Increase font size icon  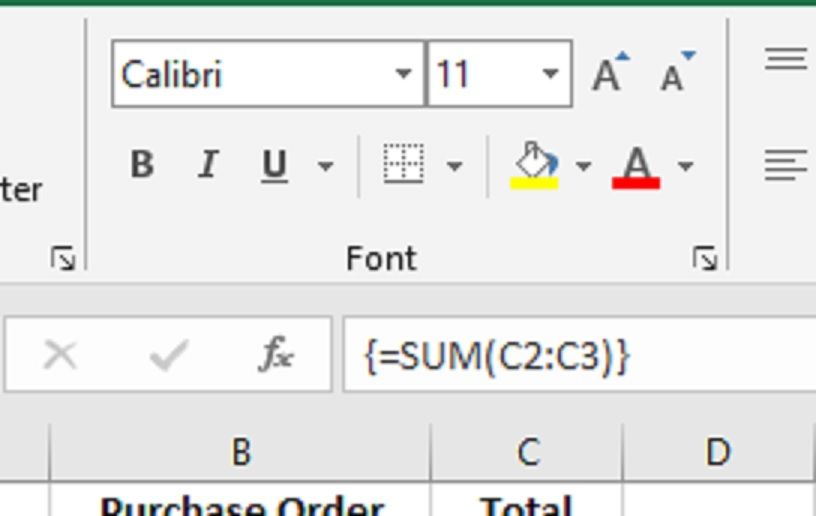610,72
